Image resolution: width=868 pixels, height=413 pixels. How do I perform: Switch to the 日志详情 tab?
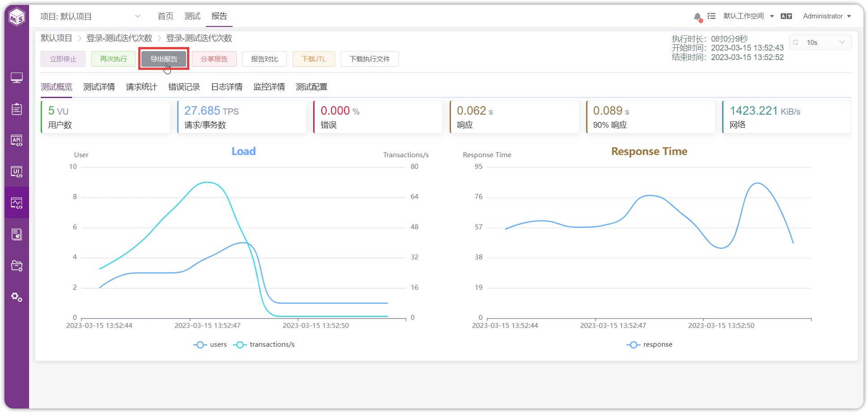coord(227,87)
